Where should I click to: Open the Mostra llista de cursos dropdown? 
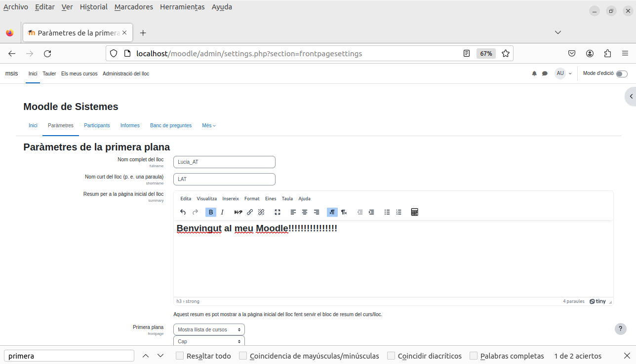[x=208, y=329]
